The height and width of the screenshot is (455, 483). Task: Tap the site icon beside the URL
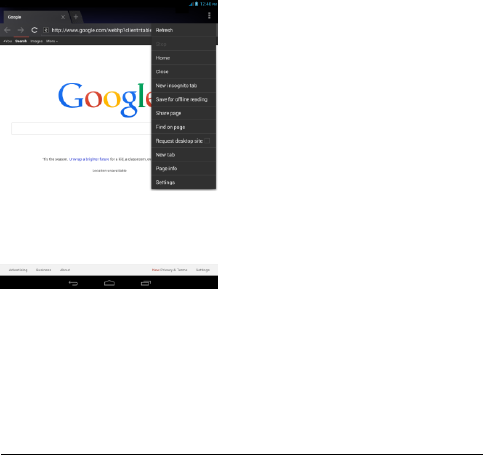(x=46, y=30)
